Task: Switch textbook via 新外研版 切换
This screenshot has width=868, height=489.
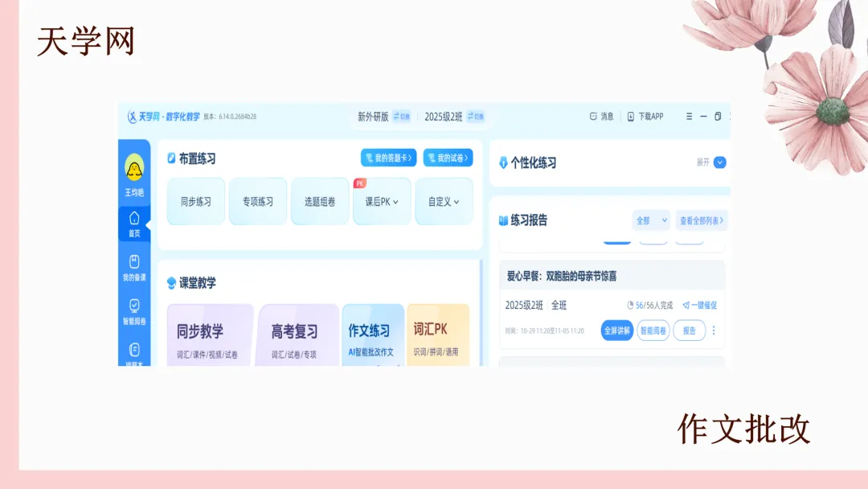Action: coord(401,117)
